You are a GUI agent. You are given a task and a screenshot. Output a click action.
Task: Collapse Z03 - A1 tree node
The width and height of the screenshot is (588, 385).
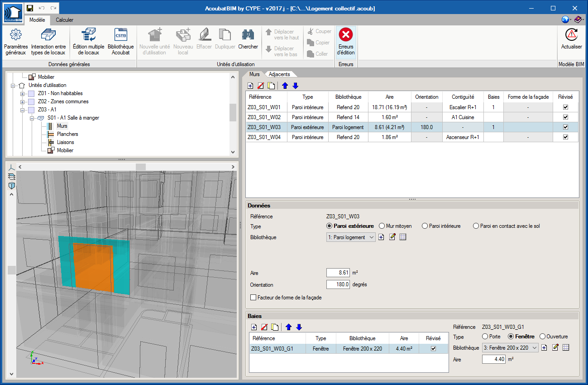coord(22,110)
